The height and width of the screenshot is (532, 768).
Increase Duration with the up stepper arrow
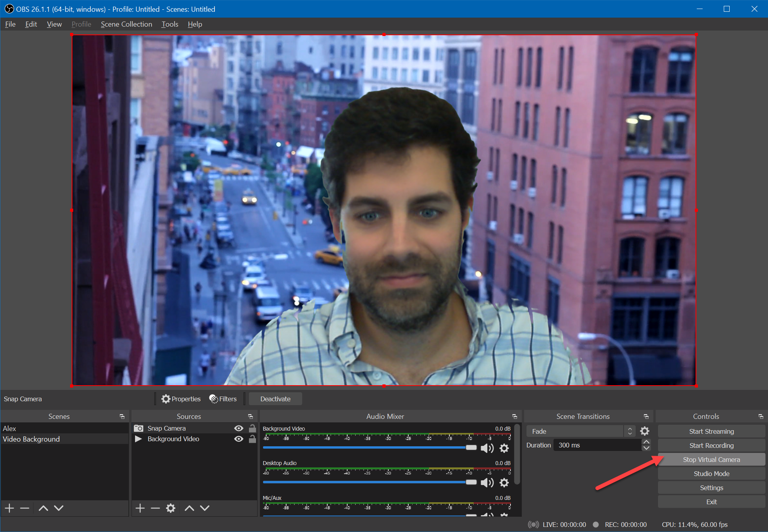coord(646,442)
